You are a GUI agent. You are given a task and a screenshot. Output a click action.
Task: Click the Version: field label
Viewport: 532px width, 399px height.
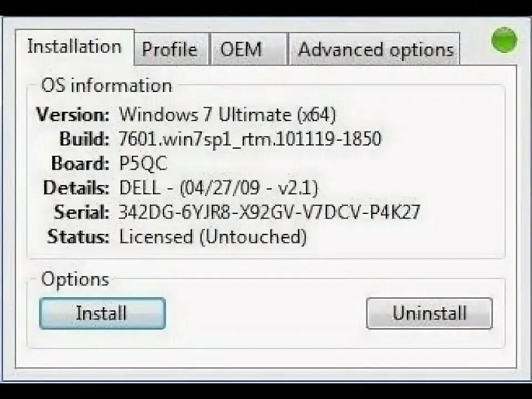coord(73,115)
